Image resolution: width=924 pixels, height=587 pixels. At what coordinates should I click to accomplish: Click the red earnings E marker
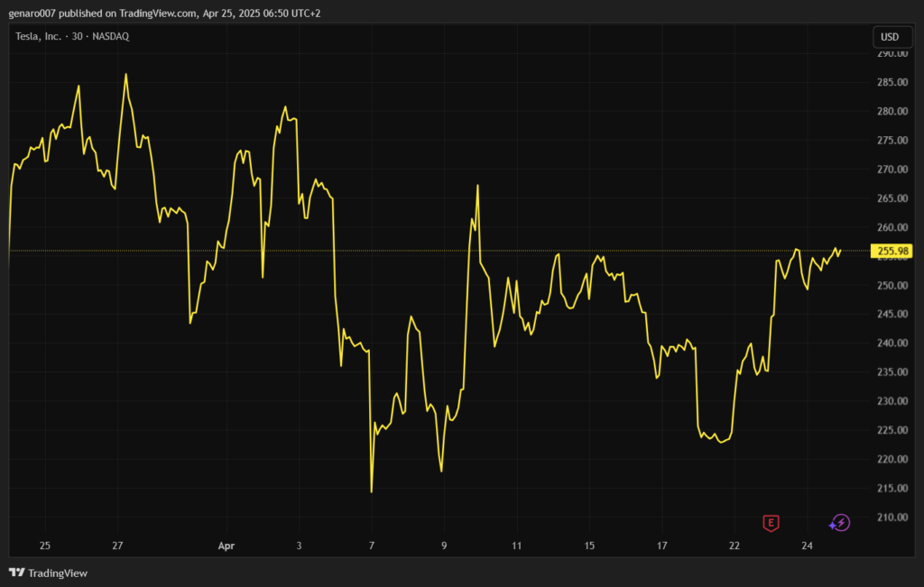[x=771, y=523]
